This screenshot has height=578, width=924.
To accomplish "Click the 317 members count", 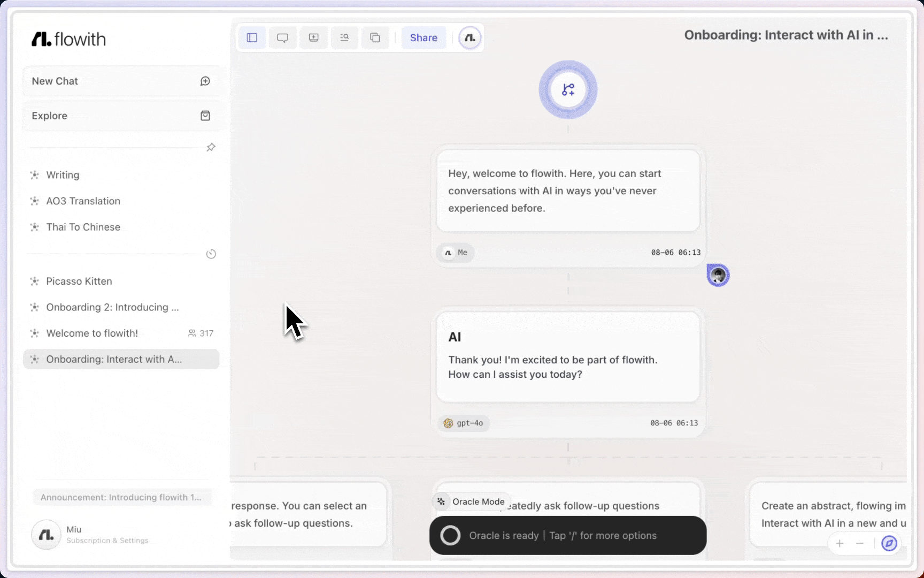I will point(201,333).
